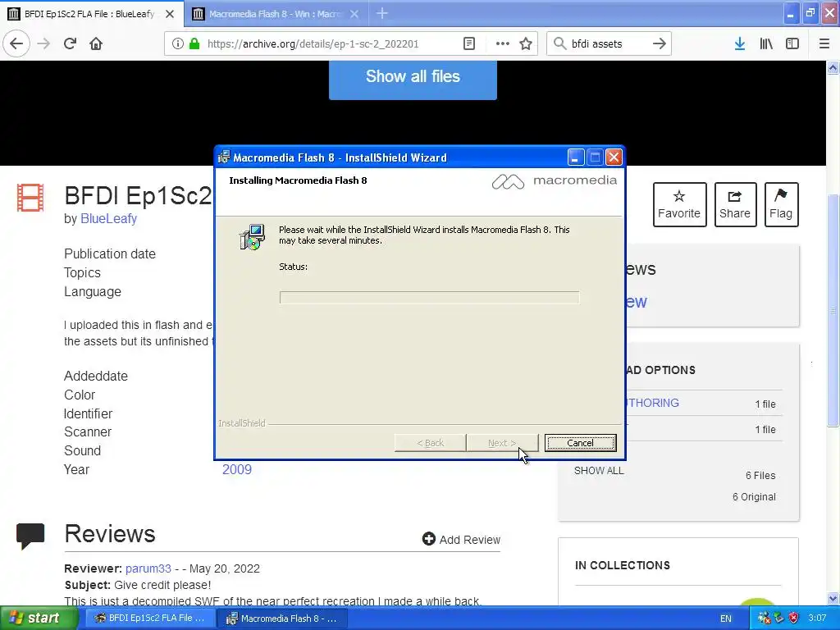The image size is (840, 630).
Task: Click the InstallShield Wizard title bar icon
Action: 224,157
